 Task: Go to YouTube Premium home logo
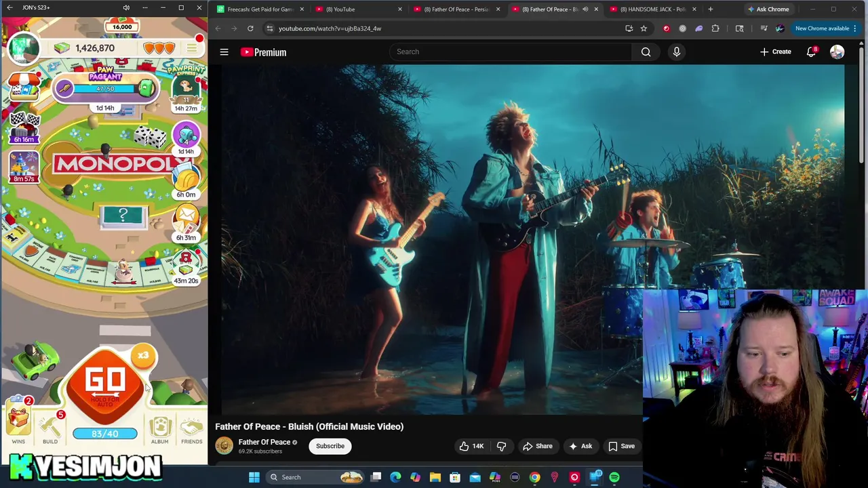coord(264,52)
